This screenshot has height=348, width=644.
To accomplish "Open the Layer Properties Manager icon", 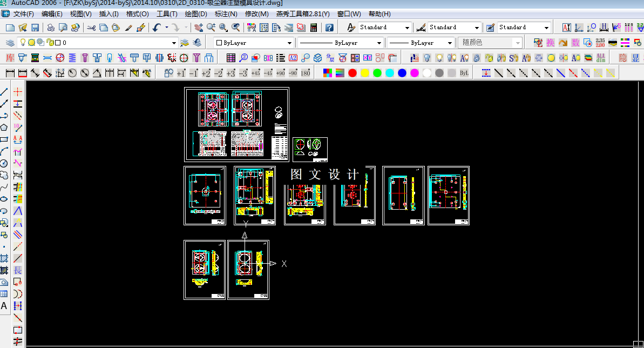I will [10, 43].
